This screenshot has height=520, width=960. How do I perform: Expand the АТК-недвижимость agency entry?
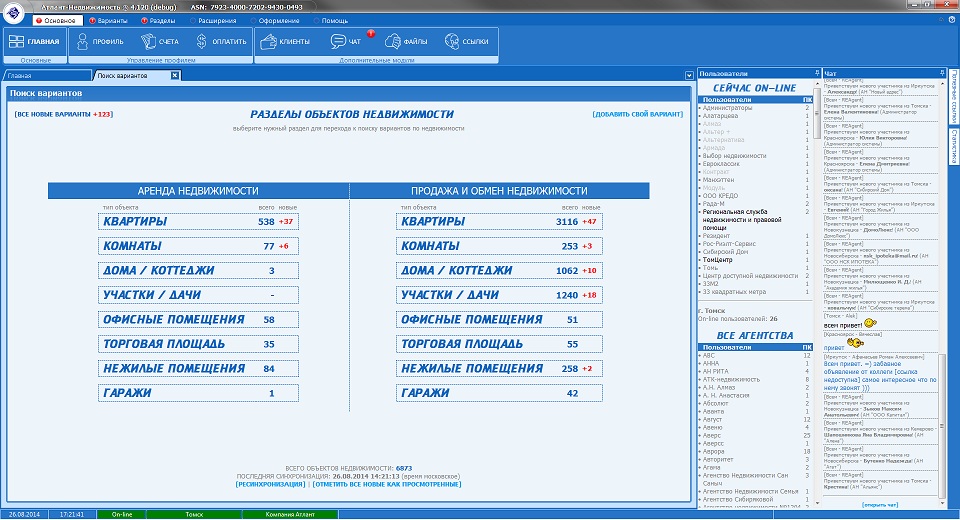700,379
